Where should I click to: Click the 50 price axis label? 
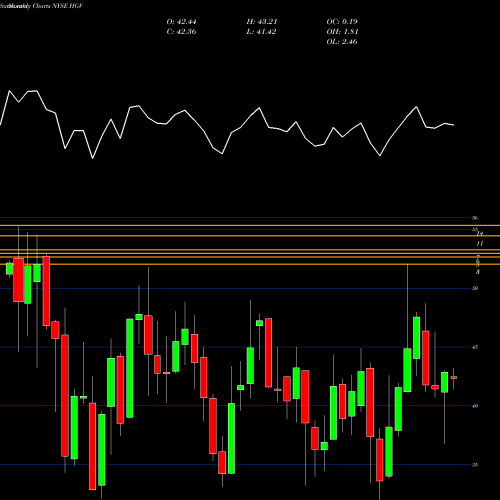coord(475,288)
